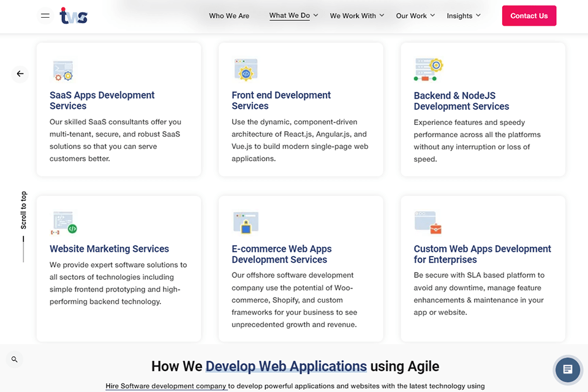
Task: Click the back arrow button
Action: click(x=20, y=74)
